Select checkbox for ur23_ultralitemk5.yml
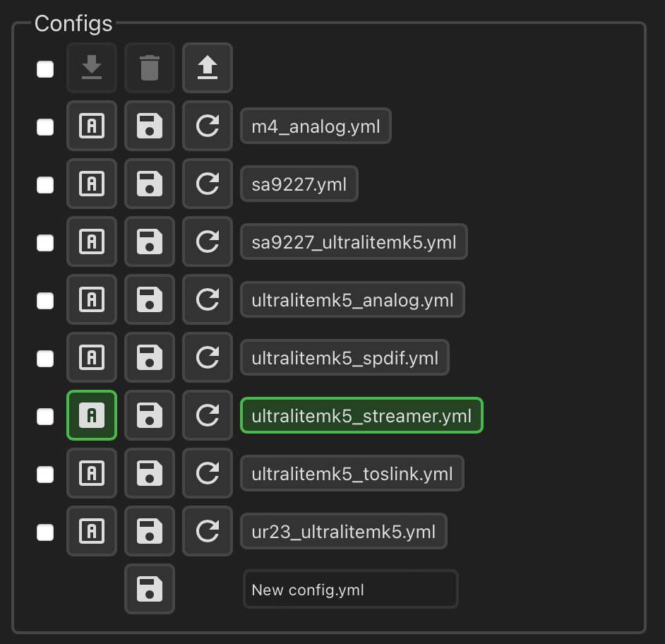665x644 pixels. (45, 532)
